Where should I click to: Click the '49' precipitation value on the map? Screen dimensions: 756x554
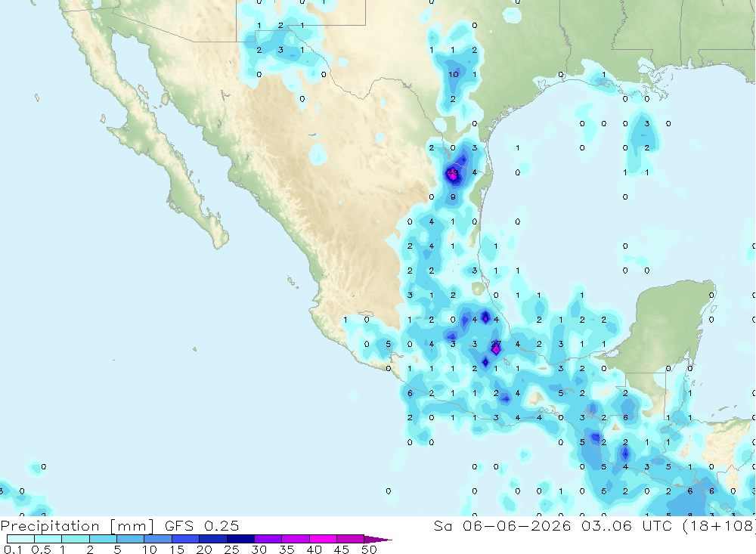(x=453, y=172)
